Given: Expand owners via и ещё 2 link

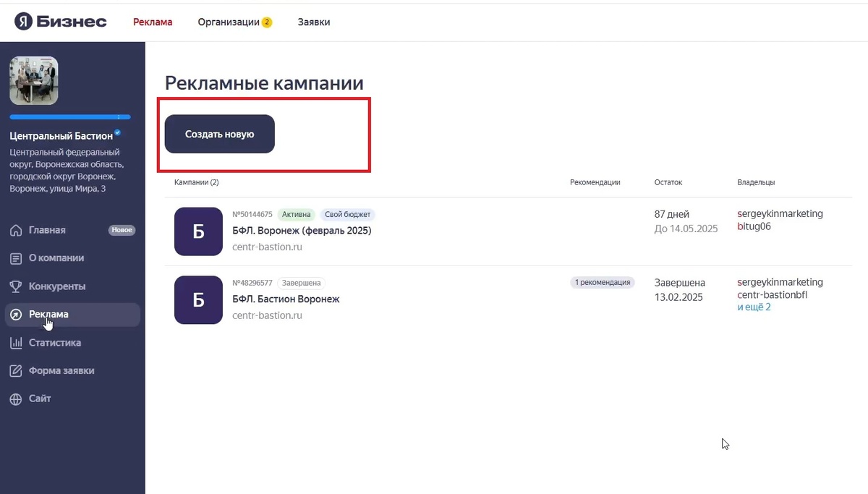Looking at the screenshot, I should pyautogui.click(x=754, y=307).
